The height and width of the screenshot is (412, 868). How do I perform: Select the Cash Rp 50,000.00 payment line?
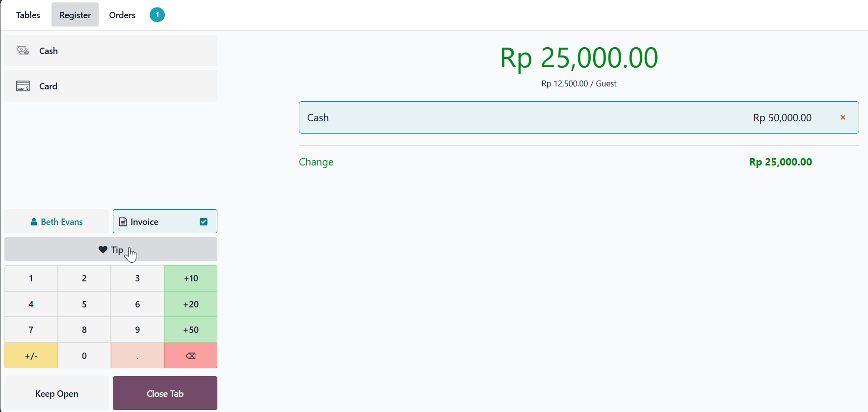540,117
